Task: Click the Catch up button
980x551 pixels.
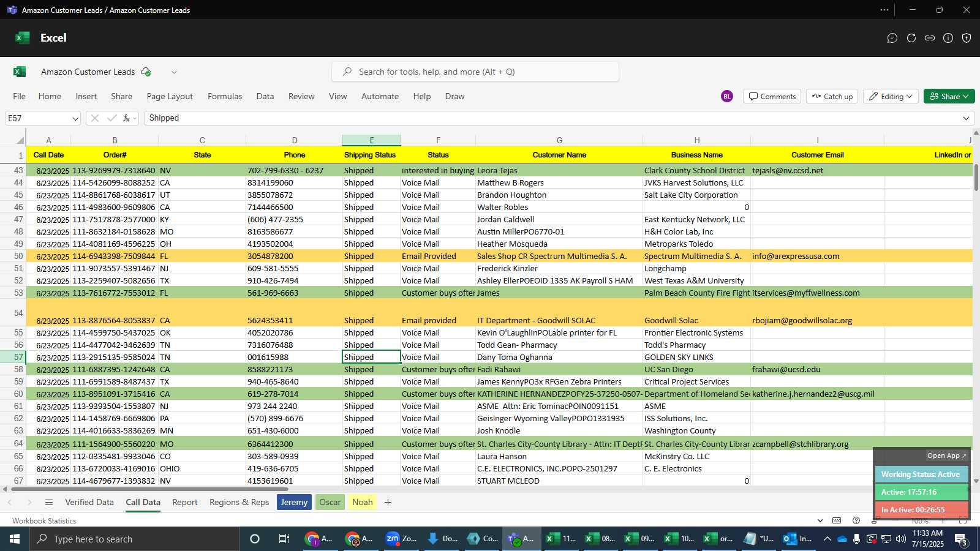Action: 832,96
